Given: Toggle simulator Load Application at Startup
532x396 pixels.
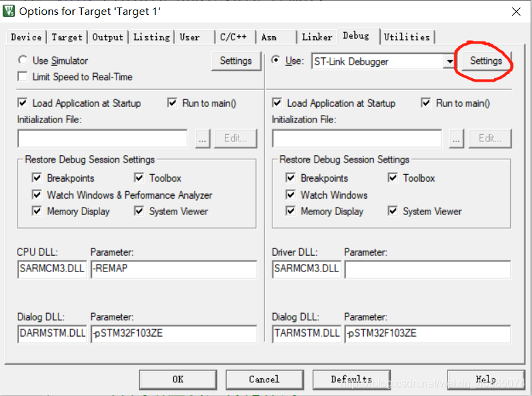Looking at the screenshot, I should 22,103.
